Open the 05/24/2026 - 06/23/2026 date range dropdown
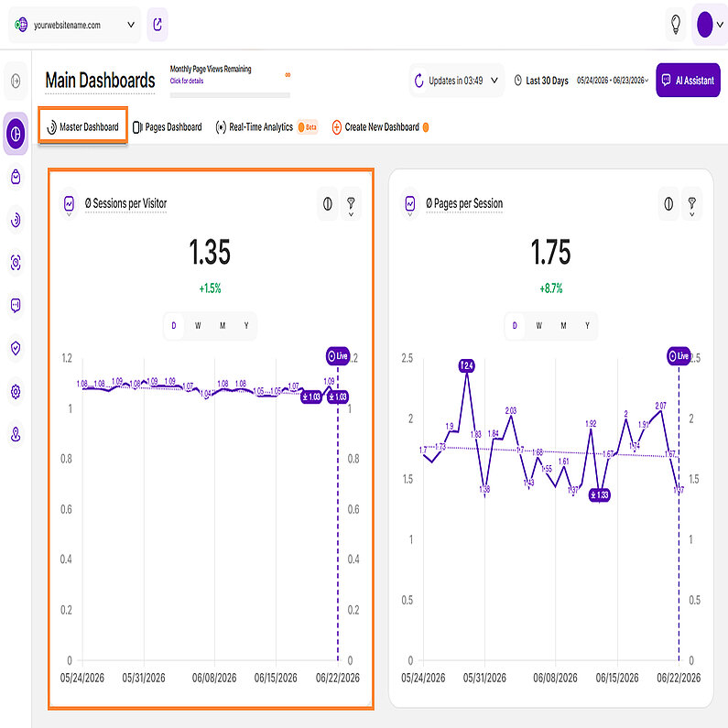 click(x=613, y=81)
